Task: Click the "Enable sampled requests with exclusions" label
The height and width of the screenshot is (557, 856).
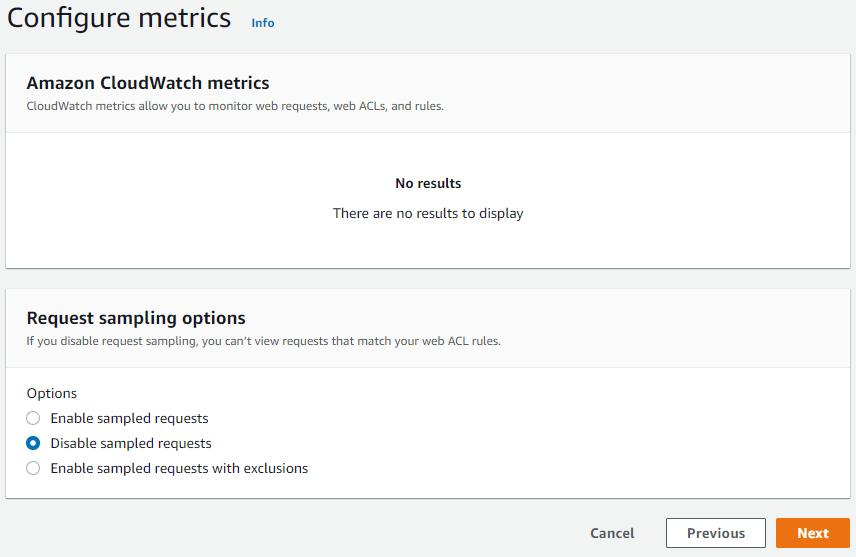Action: [179, 468]
